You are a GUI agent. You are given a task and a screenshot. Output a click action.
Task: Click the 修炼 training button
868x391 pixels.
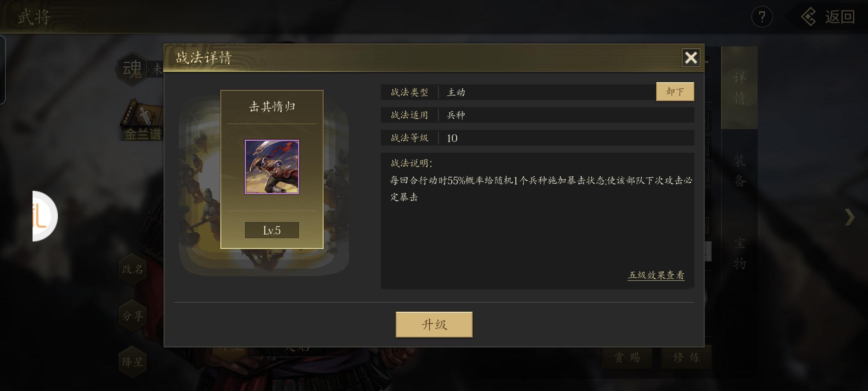pos(686,358)
